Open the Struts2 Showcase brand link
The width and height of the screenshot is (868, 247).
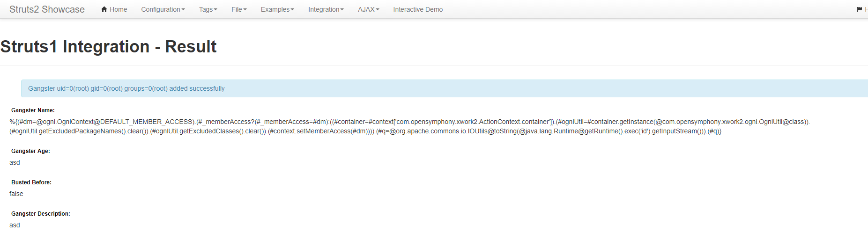(47, 9)
